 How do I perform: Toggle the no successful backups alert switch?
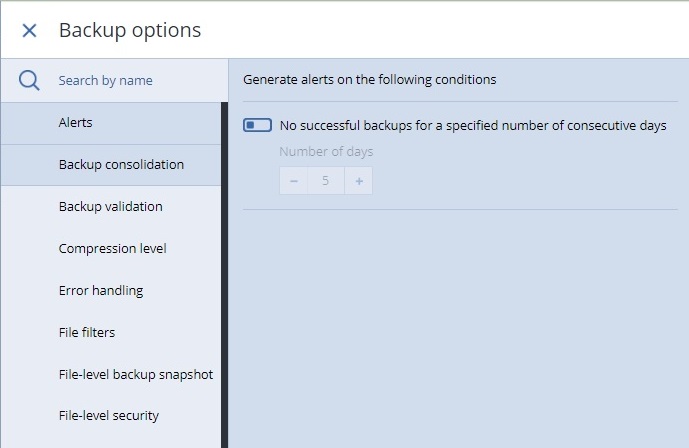click(x=257, y=126)
